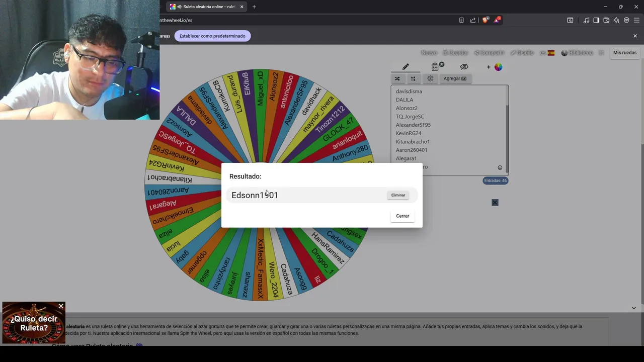
Task: Click Guardar to save the wheel
Action: click(455, 53)
